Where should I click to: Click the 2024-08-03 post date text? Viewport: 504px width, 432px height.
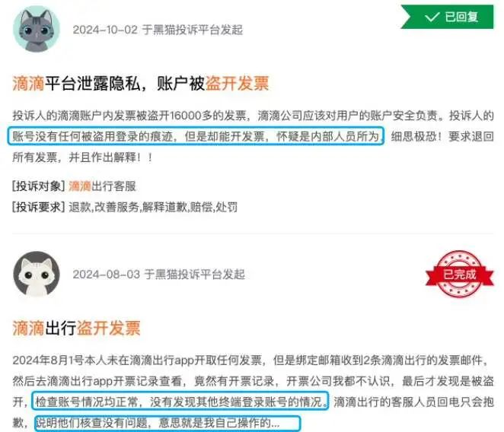(107, 275)
